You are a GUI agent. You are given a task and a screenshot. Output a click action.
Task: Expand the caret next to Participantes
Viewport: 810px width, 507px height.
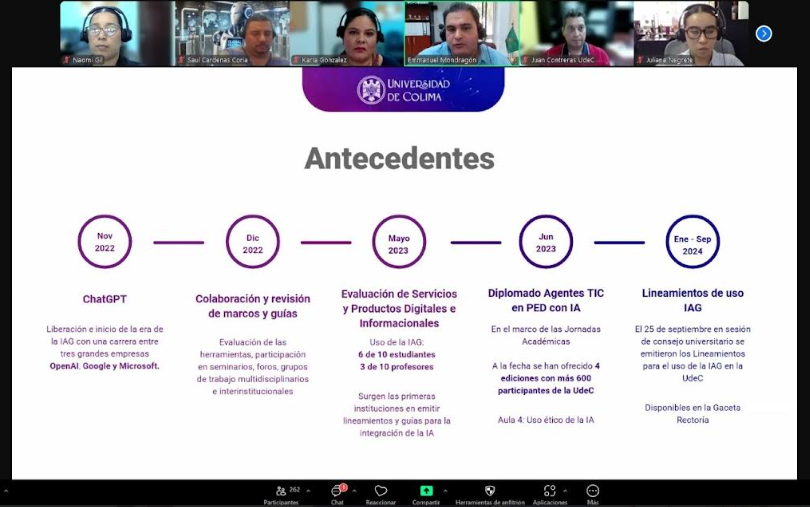point(308,491)
